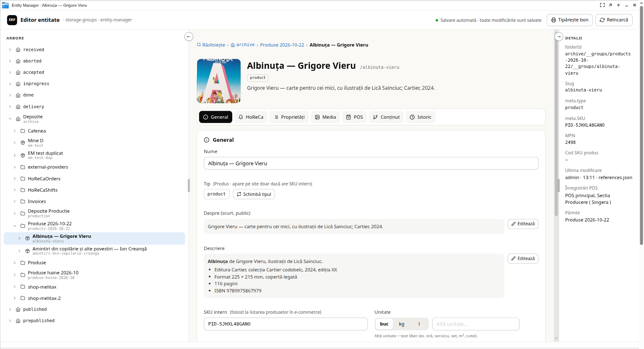
Task: Click the Reîncarcă button
Action: point(614,20)
